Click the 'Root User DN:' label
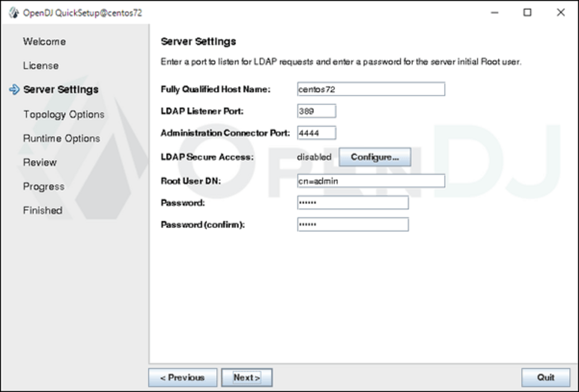This screenshot has width=579, height=392. pyautogui.click(x=191, y=181)
